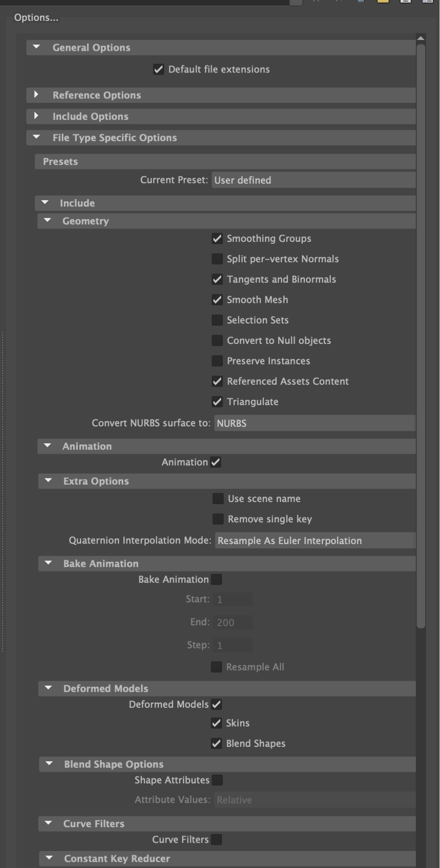
Task: Expand the Include Options section
Action: (x=36, y=116)
